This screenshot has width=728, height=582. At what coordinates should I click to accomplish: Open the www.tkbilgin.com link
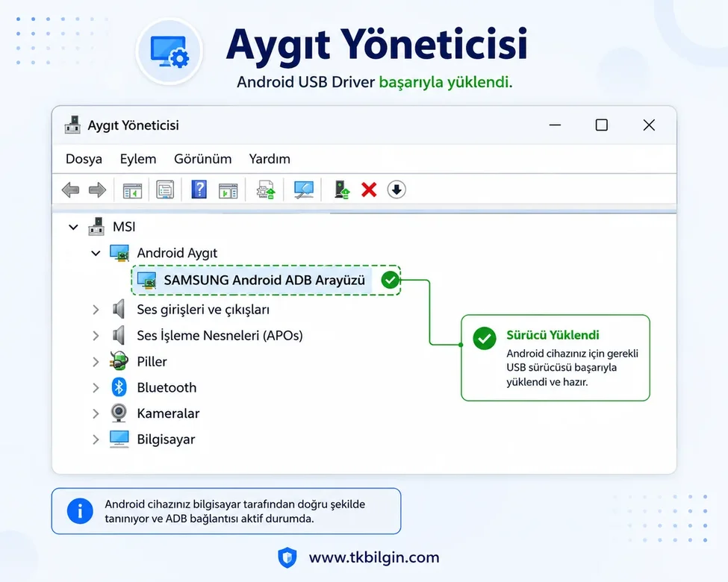(374, 557)
